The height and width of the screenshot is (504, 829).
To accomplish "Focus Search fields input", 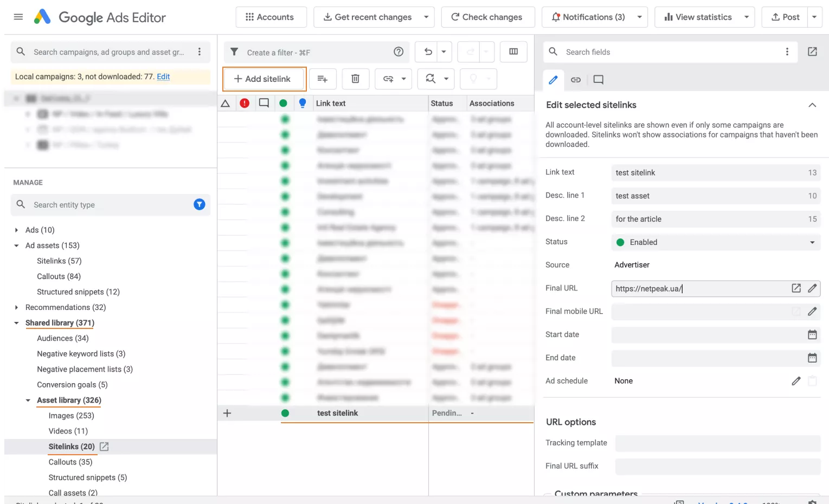I will coord(670,52).
